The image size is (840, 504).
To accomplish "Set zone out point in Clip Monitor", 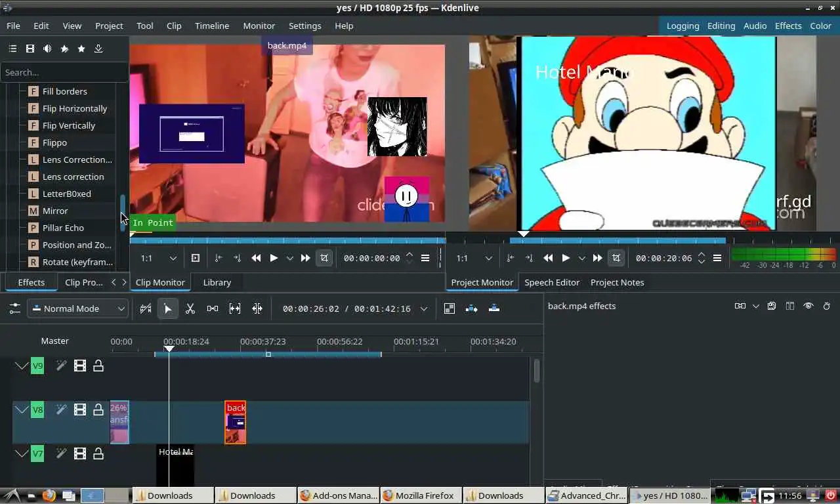I will pyautogui.click(x=237, y=258).
